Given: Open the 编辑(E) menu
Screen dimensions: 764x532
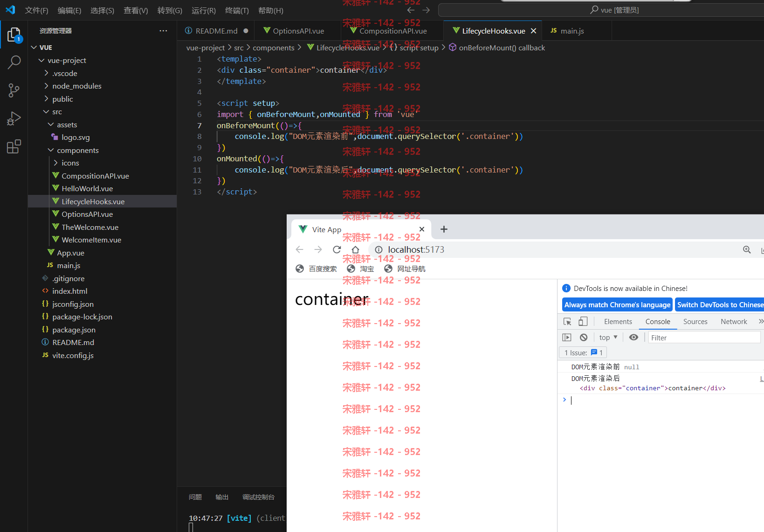Looking at the screenshot, I should click(x=69, y=10).
